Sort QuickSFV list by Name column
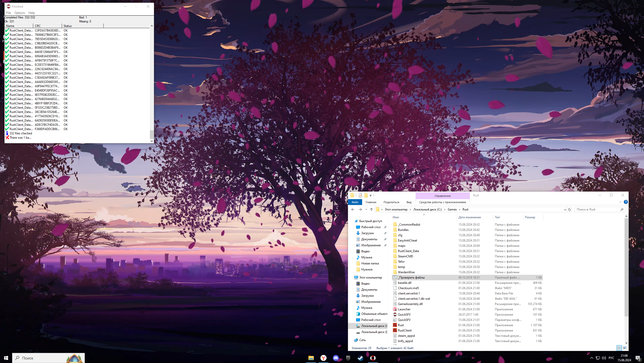This screenshot has width=644, height=363. click(19, 26)
